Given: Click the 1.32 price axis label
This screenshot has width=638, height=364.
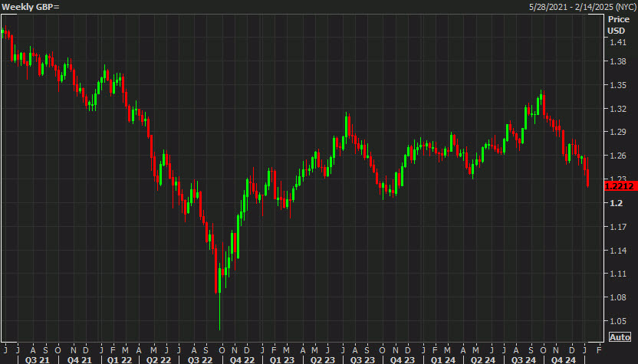Looking at the screenshot, I should coord(617,109).
